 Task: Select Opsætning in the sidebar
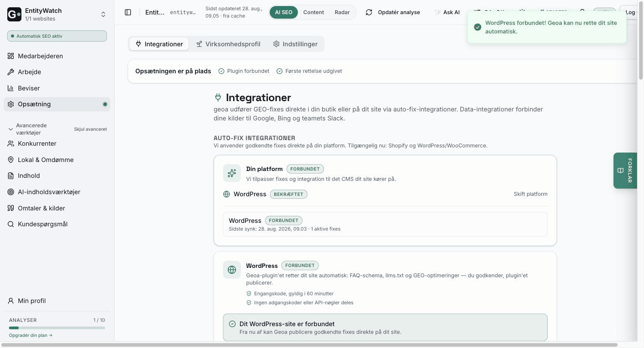tap(57, 104)
